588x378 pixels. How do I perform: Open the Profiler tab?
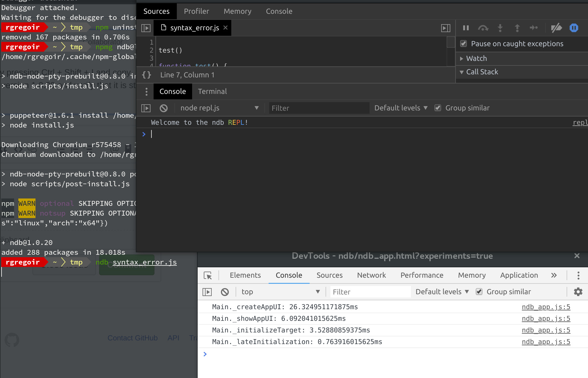coord(196,11)
